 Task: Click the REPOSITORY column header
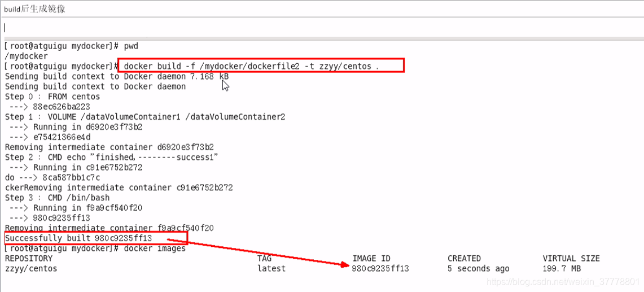(29, 258)
